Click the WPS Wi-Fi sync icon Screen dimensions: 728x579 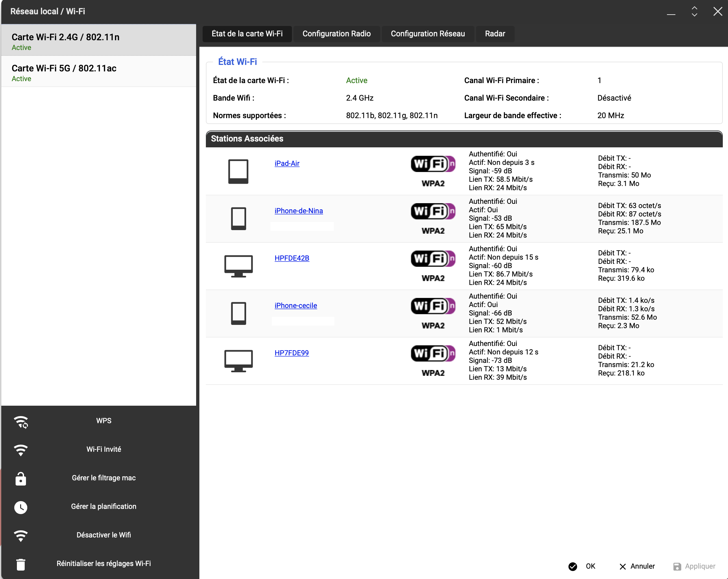(x=21, y=422)
